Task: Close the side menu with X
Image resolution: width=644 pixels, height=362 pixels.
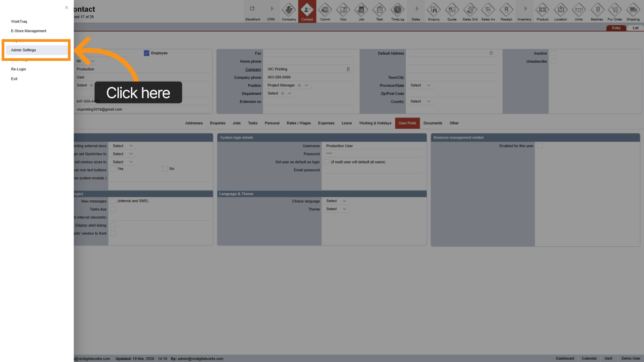Action: coord(66,8)
